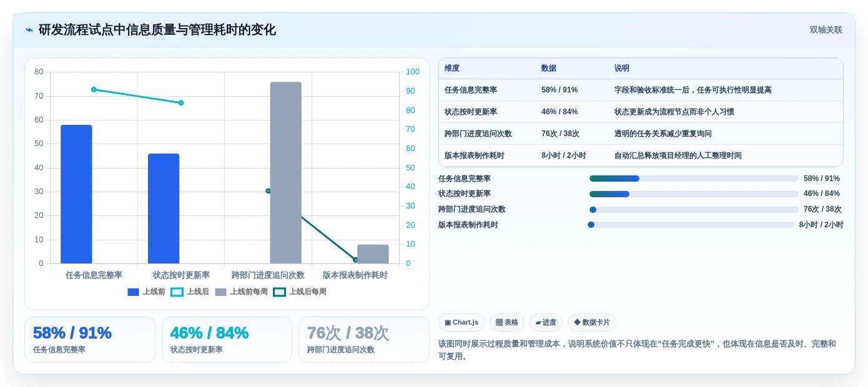
Task: Click the small gray bar for 版本报表制作耗时
Action: coord(373,254)
